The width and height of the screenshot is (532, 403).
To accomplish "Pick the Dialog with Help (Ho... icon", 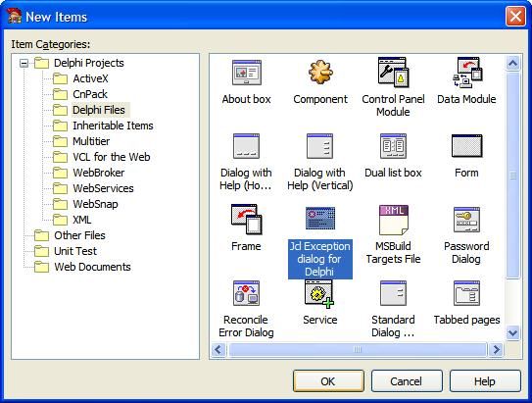I will [x=246, y=146].
